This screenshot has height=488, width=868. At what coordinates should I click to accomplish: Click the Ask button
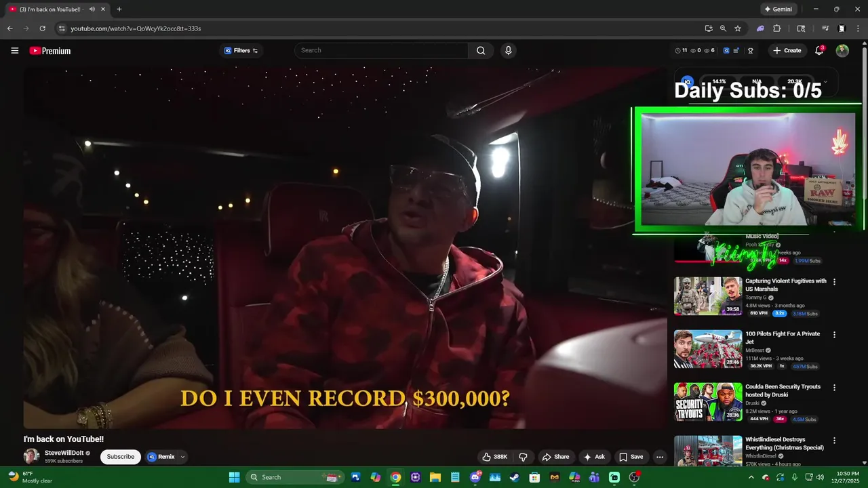coord(594,457)
